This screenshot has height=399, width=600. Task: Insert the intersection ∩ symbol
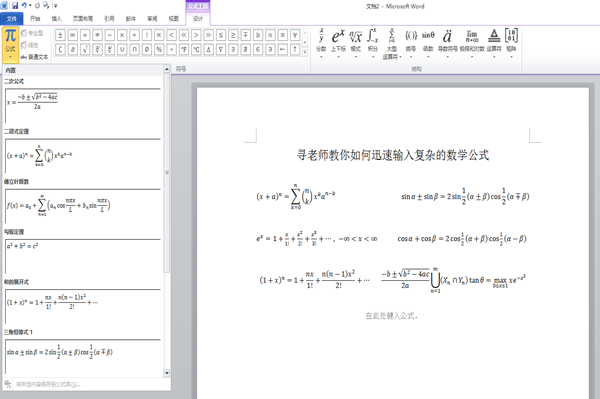[134, 49]
